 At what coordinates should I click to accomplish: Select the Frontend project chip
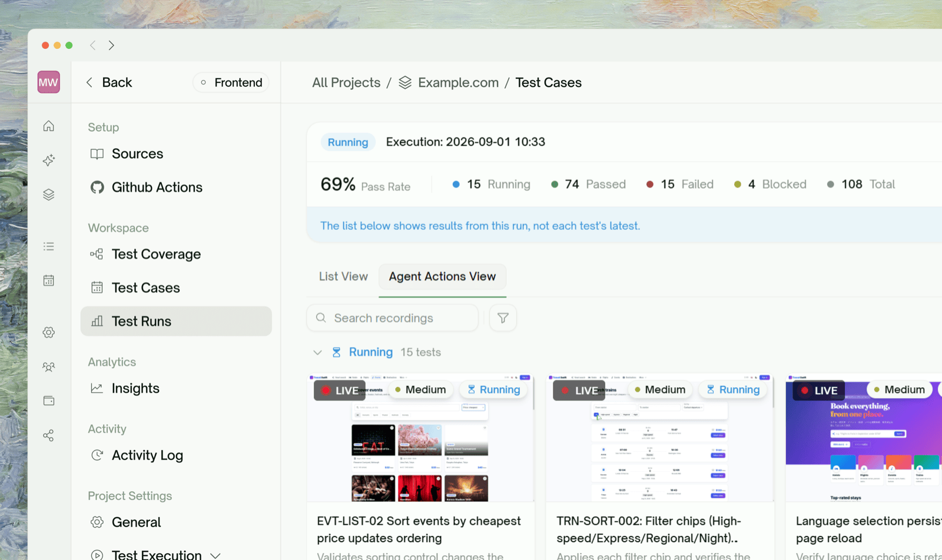coord(231,82)
